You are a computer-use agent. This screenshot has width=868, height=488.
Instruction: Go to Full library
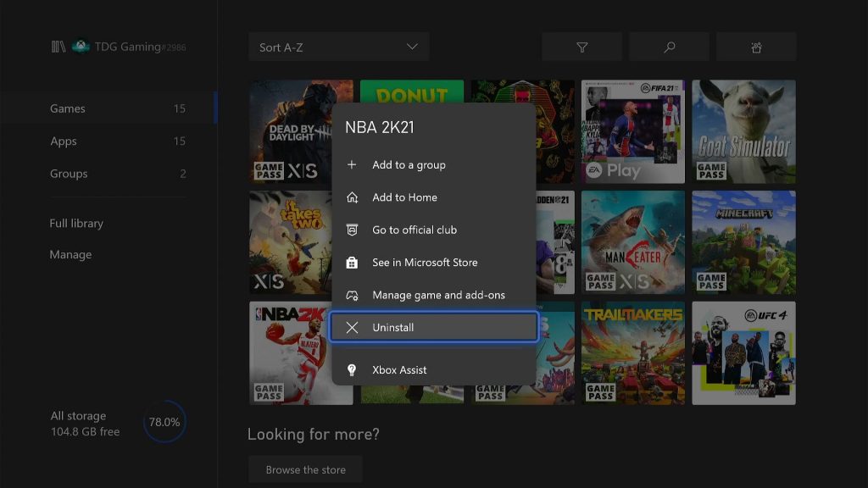coord(76,223)
